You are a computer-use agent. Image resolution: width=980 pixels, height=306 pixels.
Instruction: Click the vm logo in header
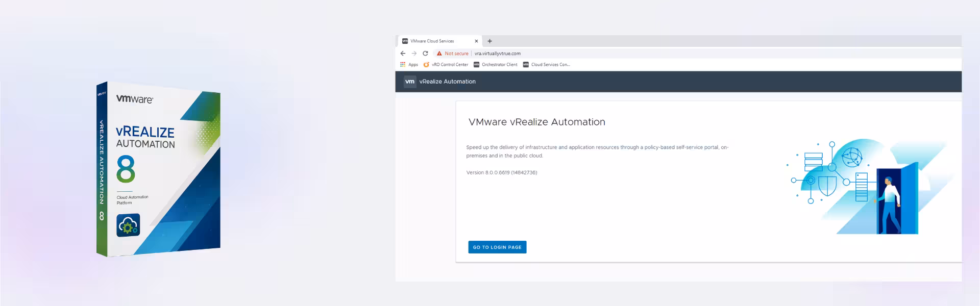pos(410,82)
